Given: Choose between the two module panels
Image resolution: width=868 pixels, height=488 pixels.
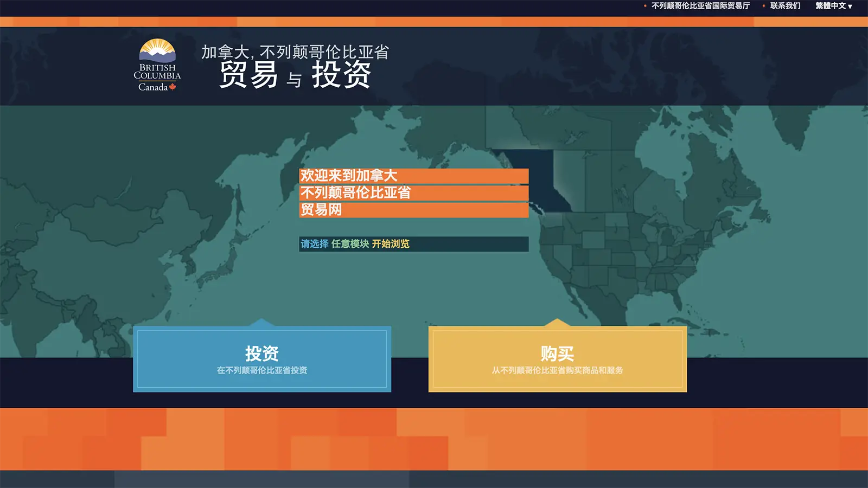Looking at the screenshot, I should pyautogui.click(x=261, y=359).
